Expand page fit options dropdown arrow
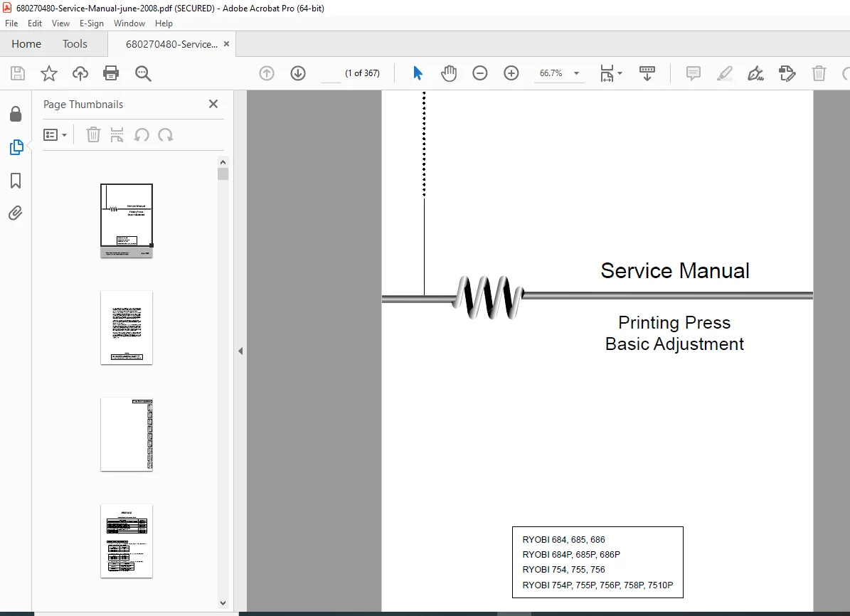The height and width of the screenshot is (616, 850). click(x=620, y=73)
